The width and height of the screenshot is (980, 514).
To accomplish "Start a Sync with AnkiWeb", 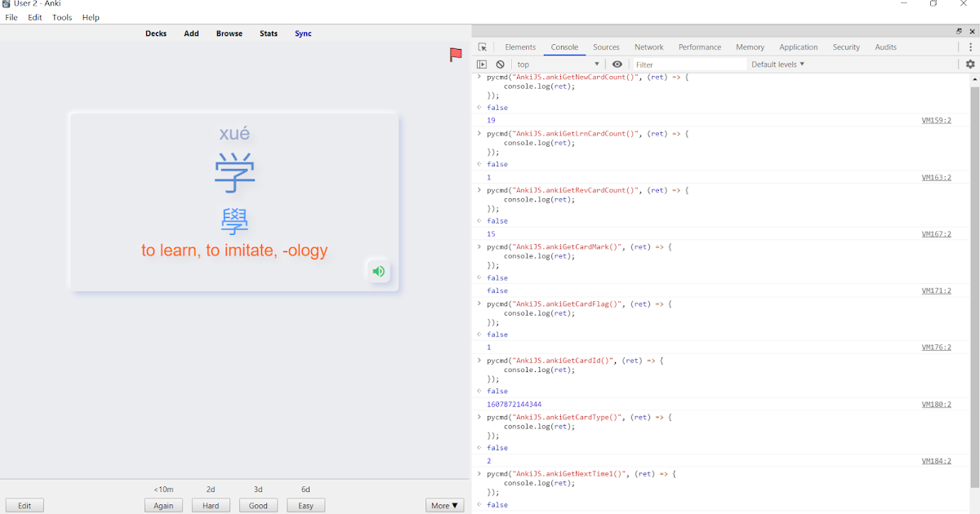I will click(303, 33).
